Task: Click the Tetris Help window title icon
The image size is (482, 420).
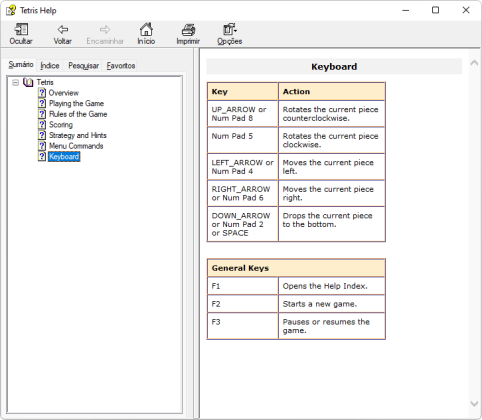Action: coord(11,10)
